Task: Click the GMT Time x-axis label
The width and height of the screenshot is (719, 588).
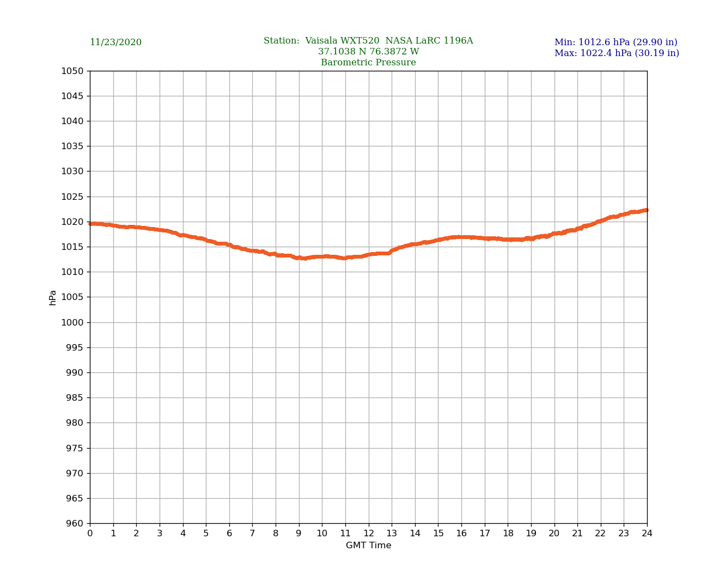Action: [368, 546]
